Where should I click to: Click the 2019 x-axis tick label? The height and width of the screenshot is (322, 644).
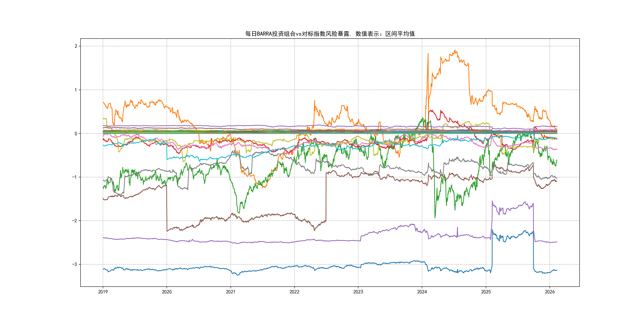pos(103,292)
